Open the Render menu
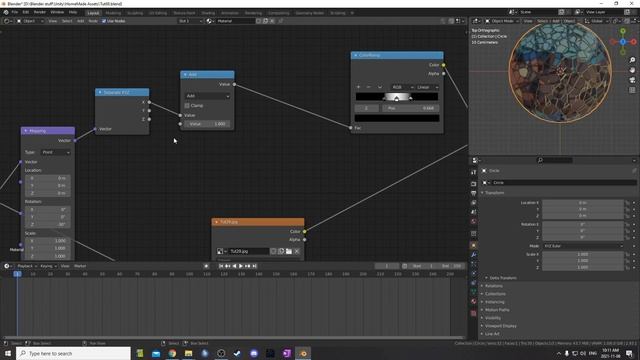The height and width of the screenshot is (360, 640). [40, 12]
